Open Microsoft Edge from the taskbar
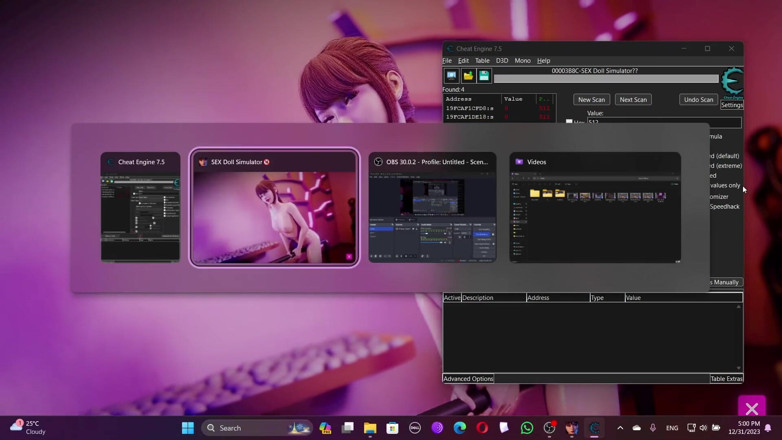The height and width of the screenshot is (440, 782). [x=459, y=428]
